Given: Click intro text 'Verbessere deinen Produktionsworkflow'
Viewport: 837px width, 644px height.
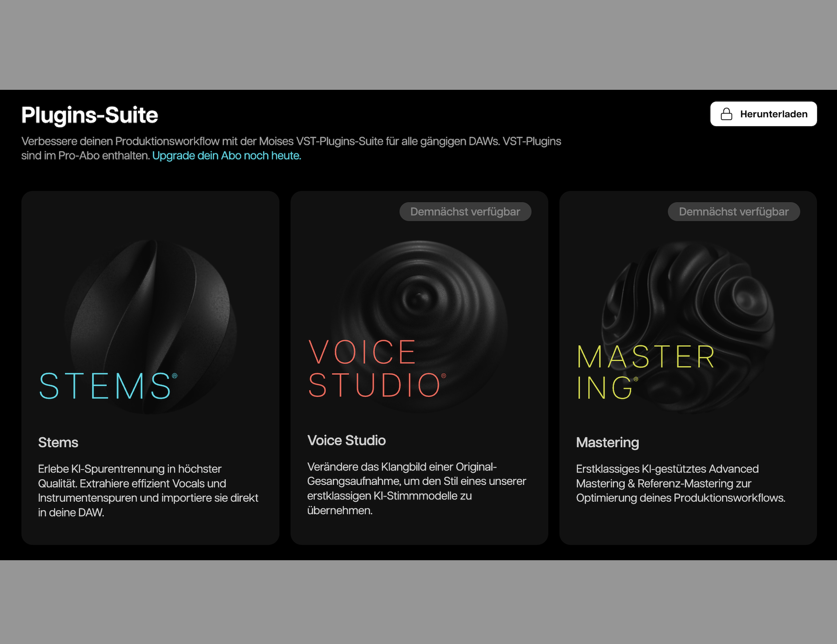Looking at the screenshot, I should (x=120, y=141).
